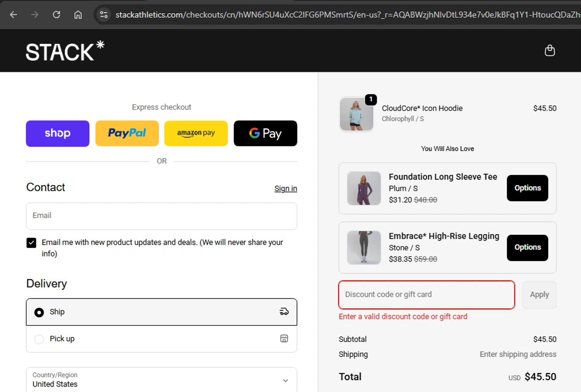Select the Ship delivery option
The image size is (581, 392).
(x=162, y=312)
